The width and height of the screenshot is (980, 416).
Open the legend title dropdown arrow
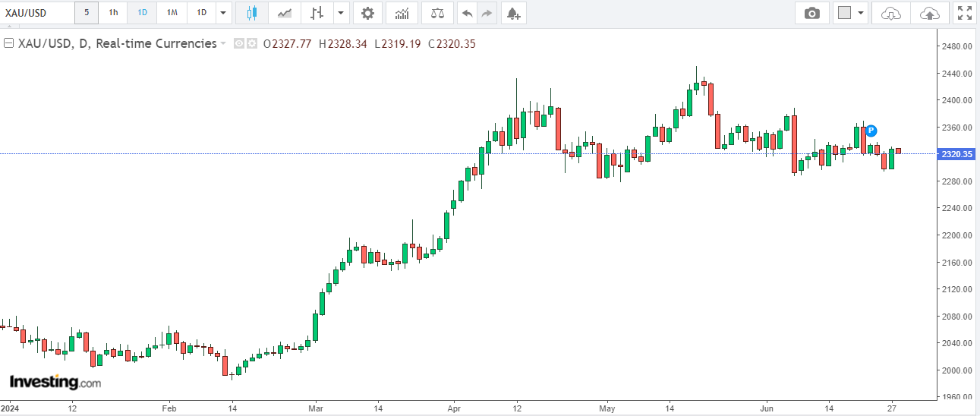pos(223,44)
